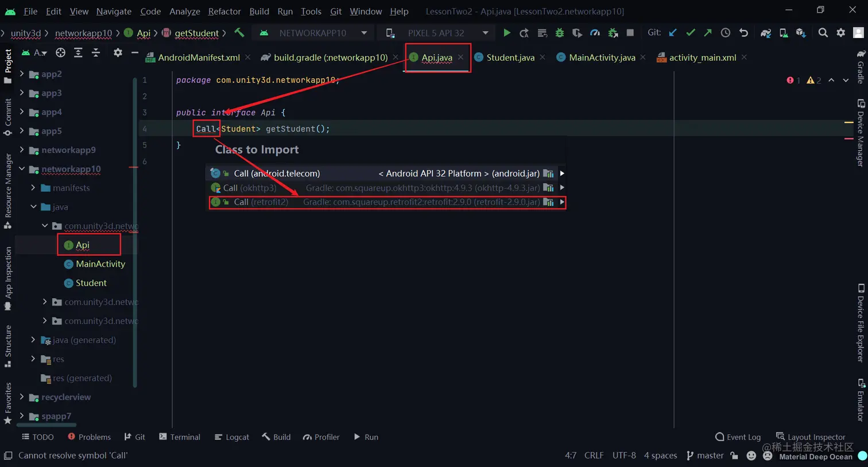868x467 pixels.
Task: Open the Navigate menu
Action: (x=114, y=11)
